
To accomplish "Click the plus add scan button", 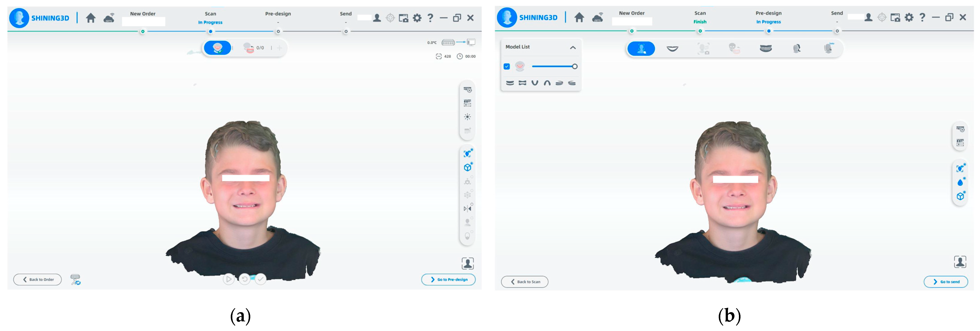I will pos(280,48).
